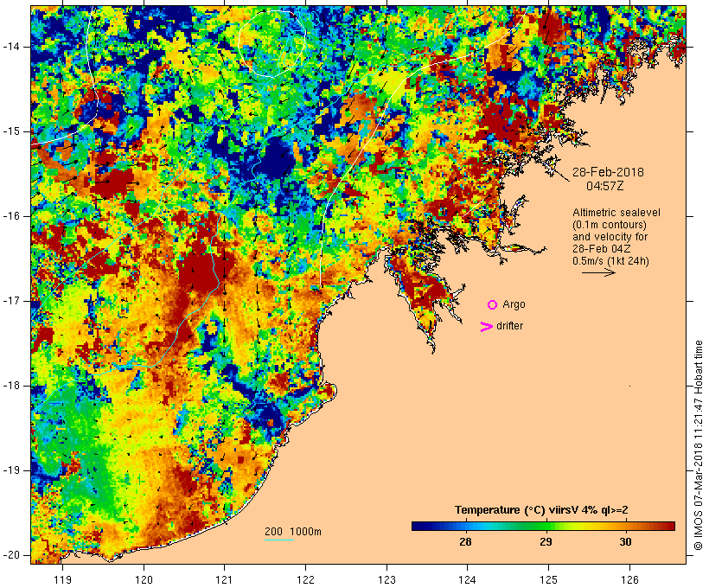
Task: Click the '28-Feb-2018' date label
Action: 608,172
